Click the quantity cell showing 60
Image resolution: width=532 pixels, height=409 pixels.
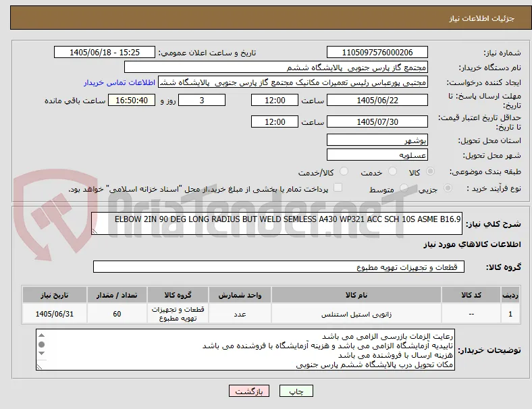[x=117, y=314]
